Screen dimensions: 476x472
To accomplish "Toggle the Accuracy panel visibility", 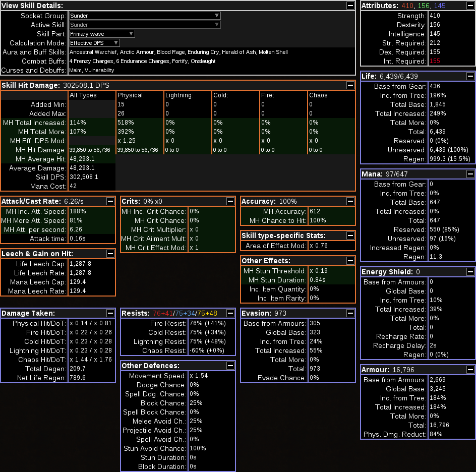I will (350, 201).
